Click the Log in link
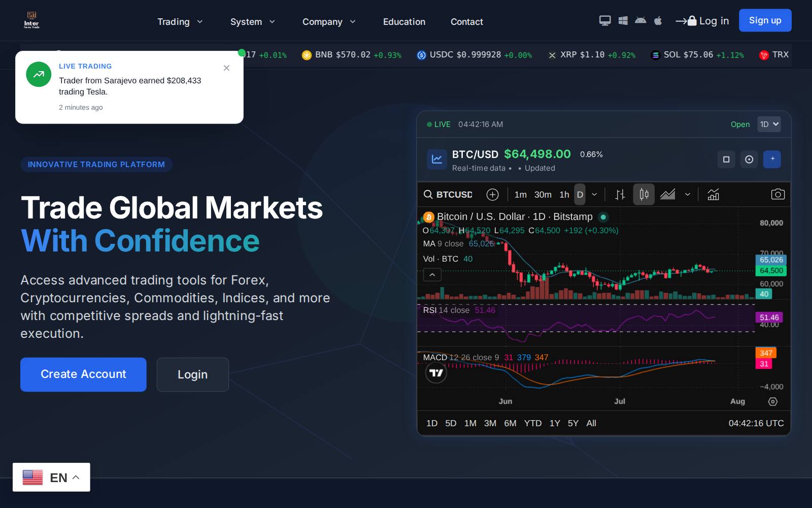Screen dimensions: 812x508 (x=702, y=21)
